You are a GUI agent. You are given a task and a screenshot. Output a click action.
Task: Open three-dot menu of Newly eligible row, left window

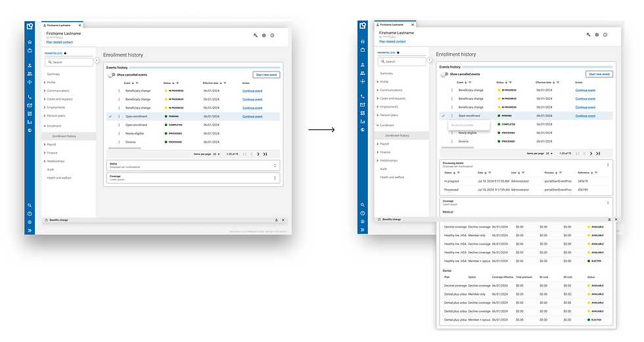[x=119, y=133]
